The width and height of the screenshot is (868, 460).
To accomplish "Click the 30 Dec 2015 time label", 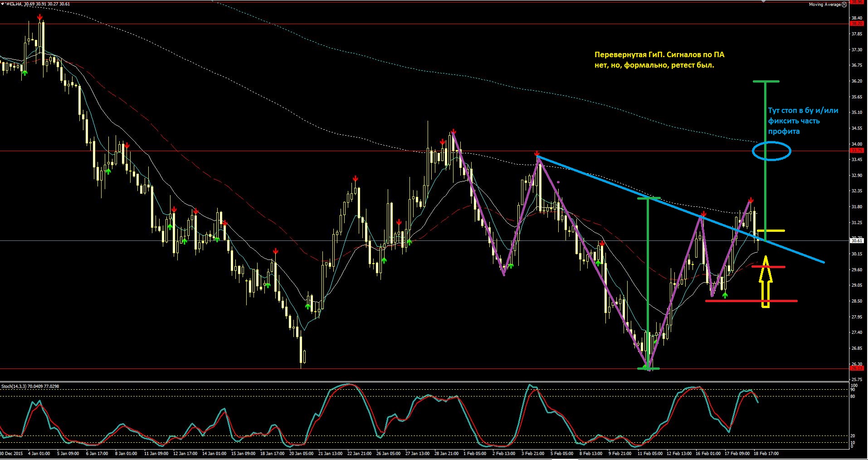I will coord(11,453).
